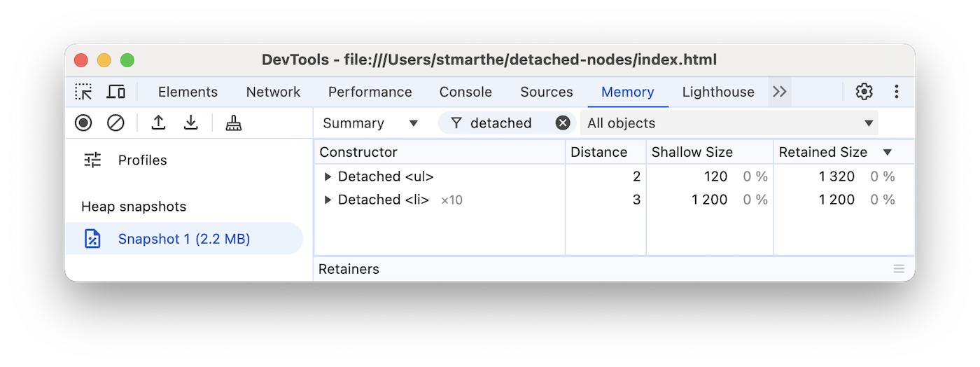Open the All objects dropdown
Screen dimensions: 980x367
(x=729, y=123)
